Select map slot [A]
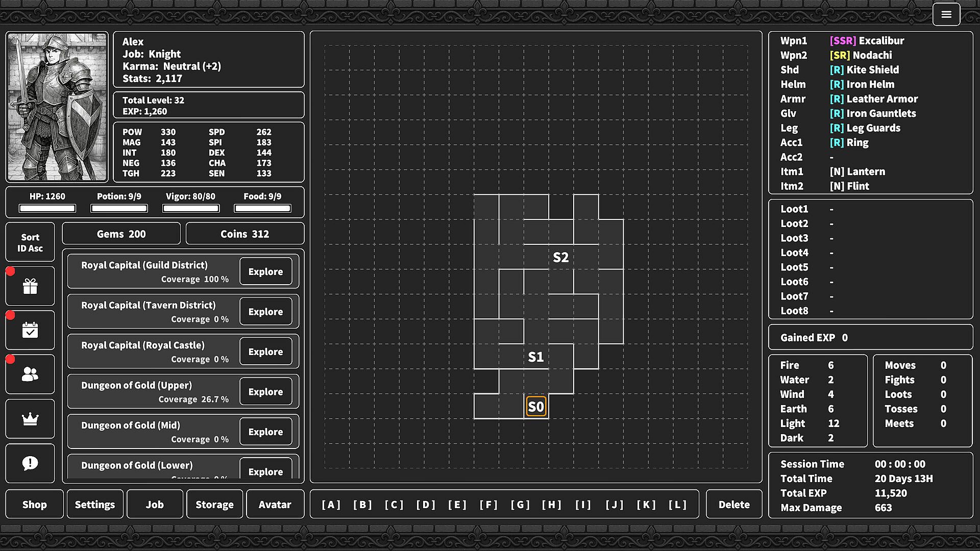 tap(331, 505)
